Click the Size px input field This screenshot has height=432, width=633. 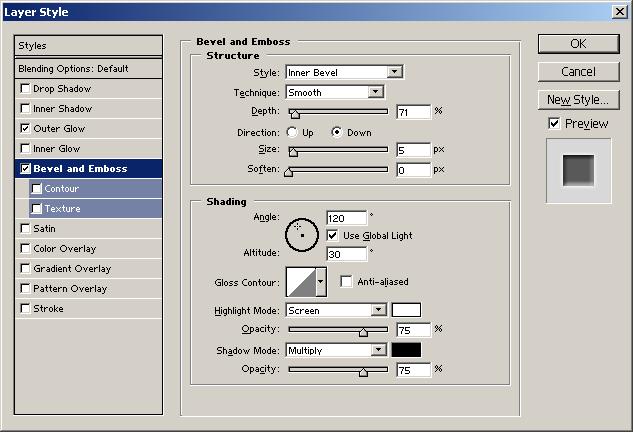(413, 150)
